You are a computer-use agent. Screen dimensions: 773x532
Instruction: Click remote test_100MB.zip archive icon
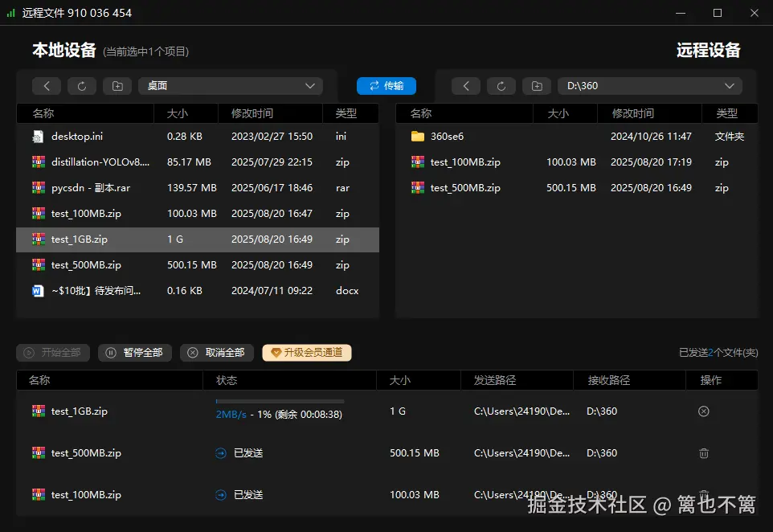(418, 162)
